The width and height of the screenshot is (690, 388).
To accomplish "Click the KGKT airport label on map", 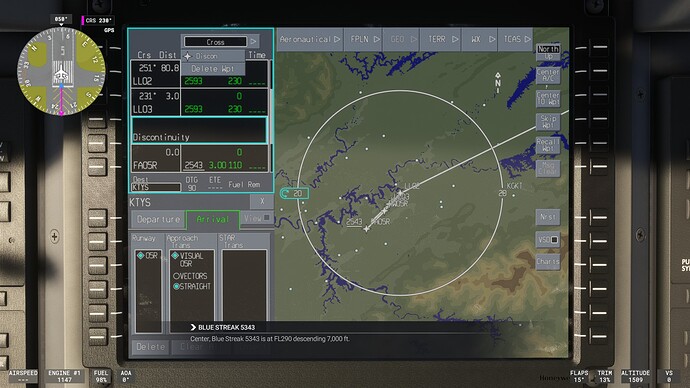I will pos(514,186).
